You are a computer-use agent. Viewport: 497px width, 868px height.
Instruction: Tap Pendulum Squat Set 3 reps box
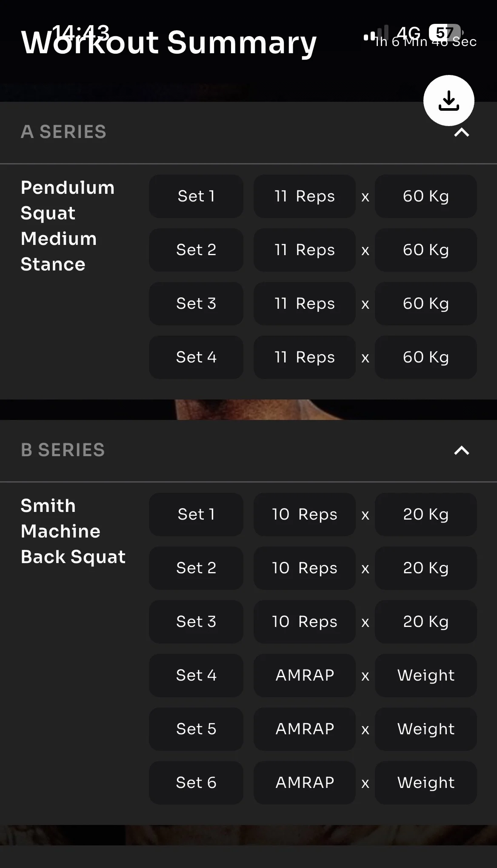(x=304, y=304)
